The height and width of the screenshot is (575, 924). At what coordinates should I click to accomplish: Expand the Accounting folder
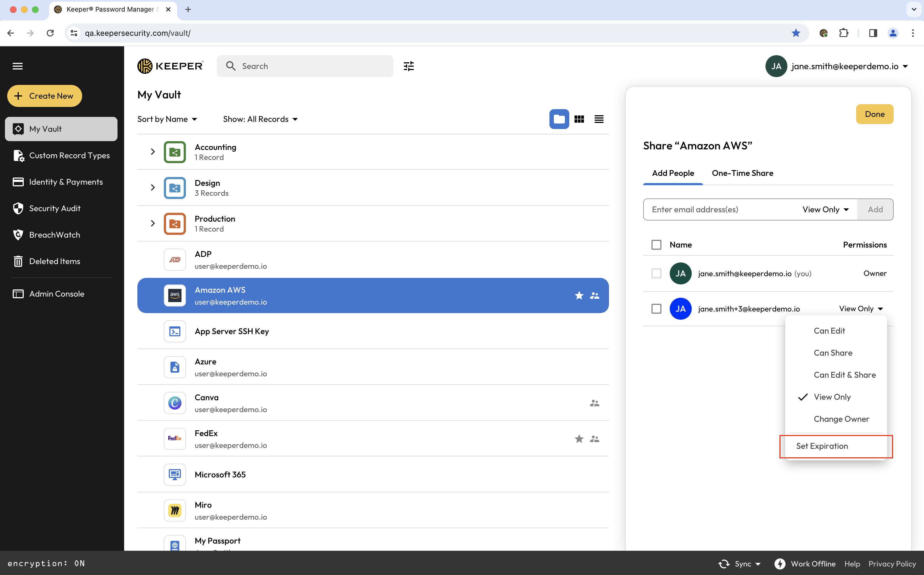click(x=153, y=152)
